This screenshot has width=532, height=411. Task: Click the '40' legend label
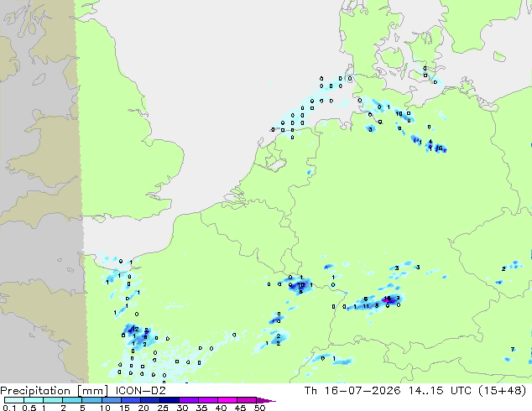point(221,408)
